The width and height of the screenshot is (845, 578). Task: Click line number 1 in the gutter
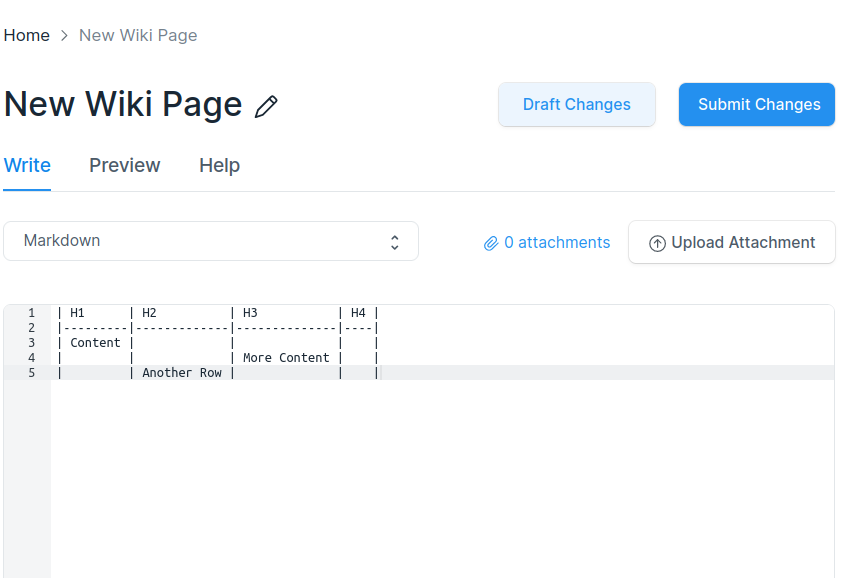(32, 313)
